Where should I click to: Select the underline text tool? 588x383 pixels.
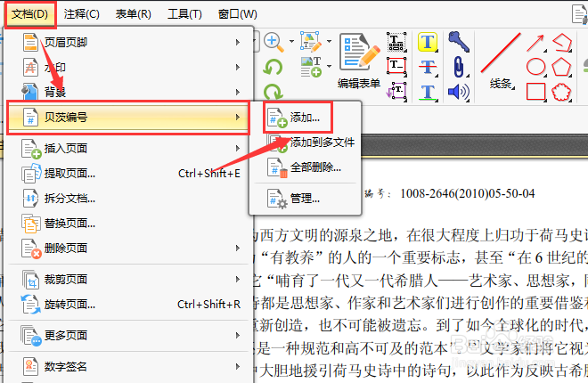[x=428, y=93]
